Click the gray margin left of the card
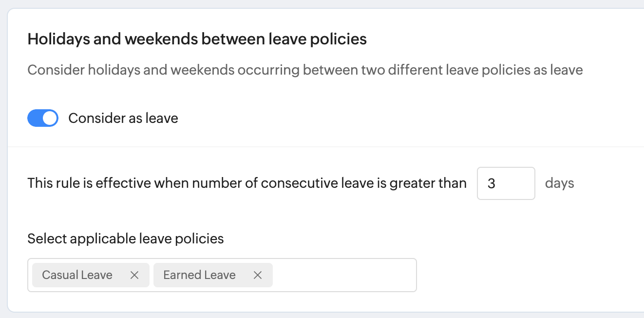644x318 pixels. click(3, 161)
